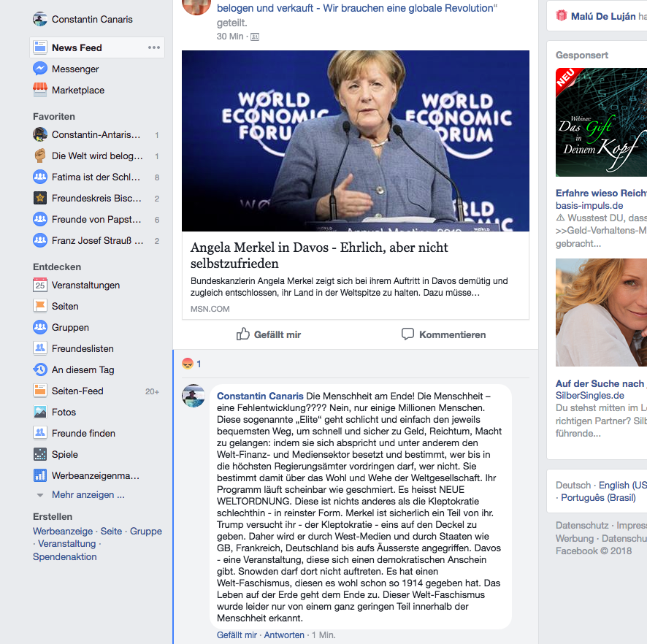Select Seiten-Feed entry with 20+ count
The image size is (647, 644).
pyautogui.click(x=97, y=391)
